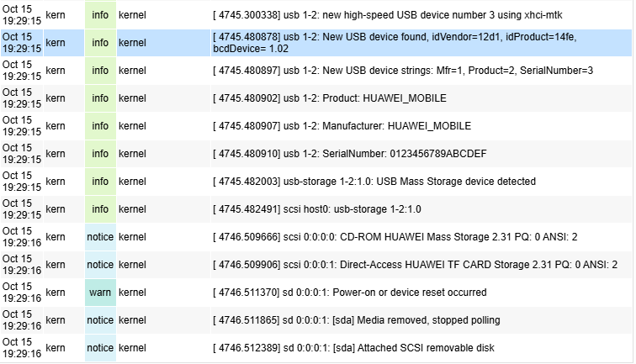Select the New USB device strings message

tap(404, 71)
